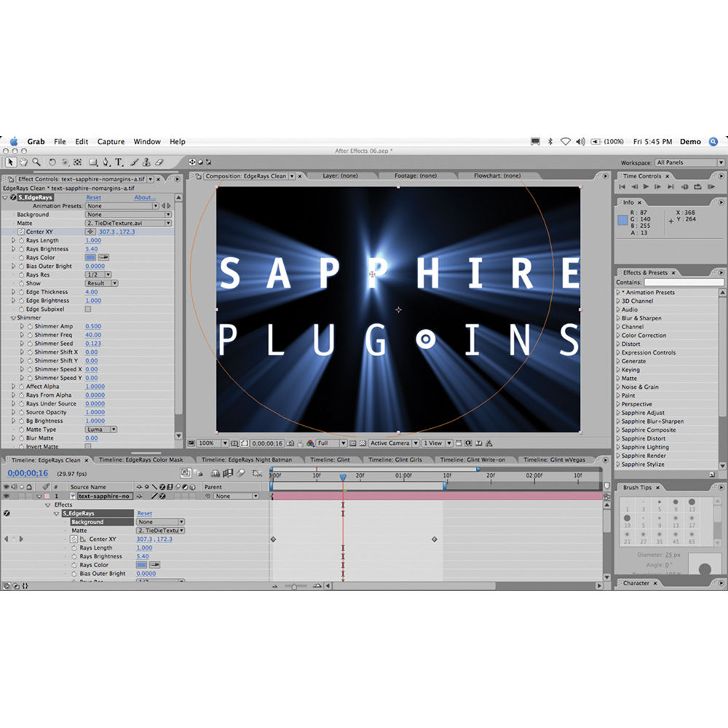728x728 pixels.
Task: Start RAM preview in Time Controls
Action: tap(711, 186)
